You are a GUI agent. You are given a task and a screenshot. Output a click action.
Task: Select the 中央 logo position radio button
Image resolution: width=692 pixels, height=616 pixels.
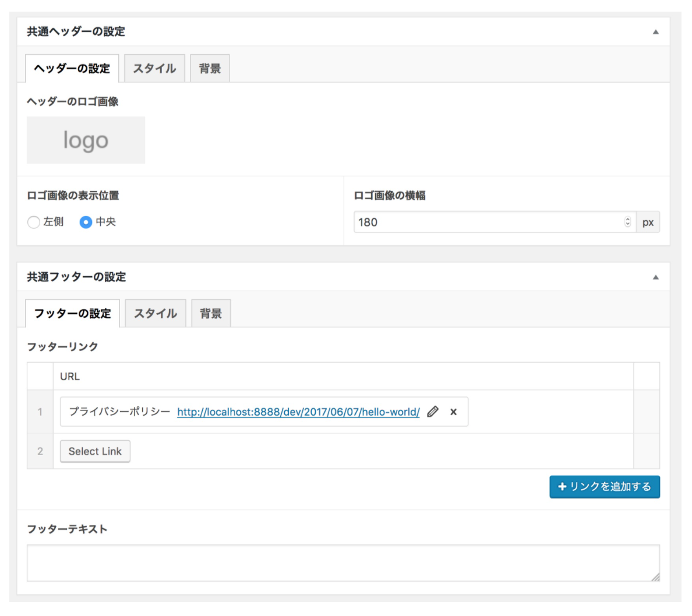point(86,222)
